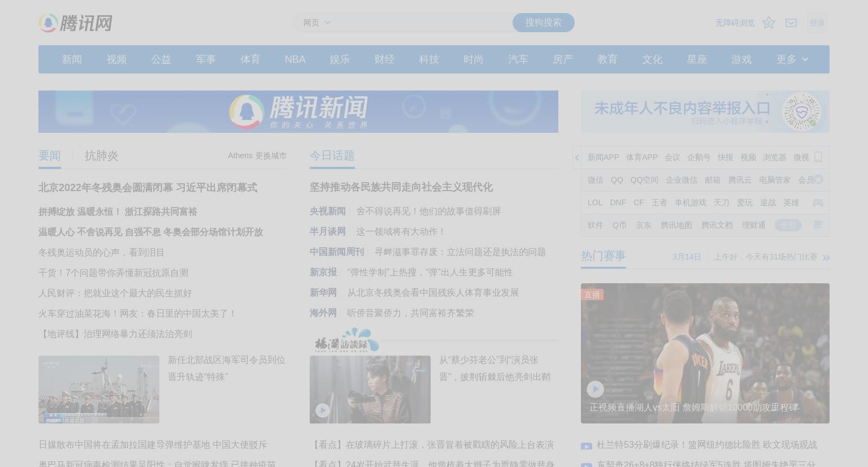
Task: Open favorites star icon in header
Action: (769, 23)
